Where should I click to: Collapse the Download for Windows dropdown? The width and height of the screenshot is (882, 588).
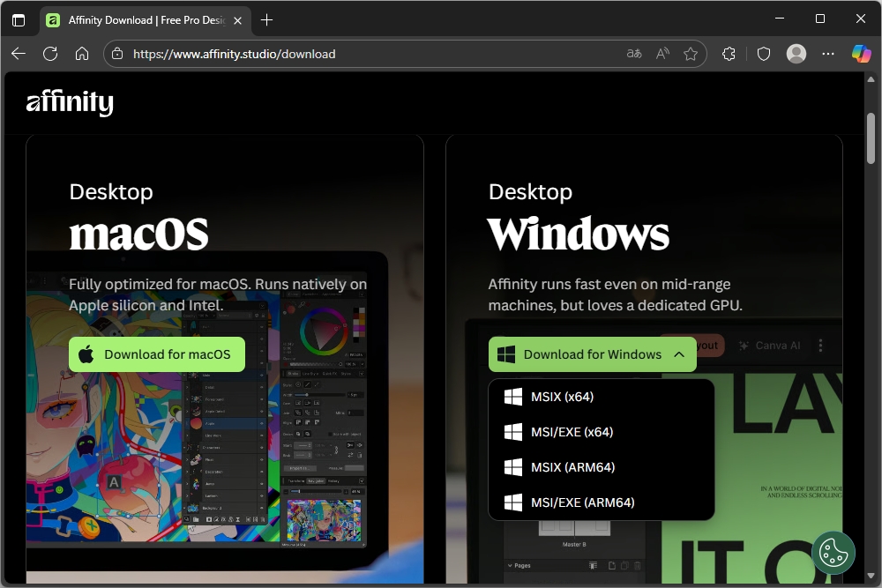593,354
